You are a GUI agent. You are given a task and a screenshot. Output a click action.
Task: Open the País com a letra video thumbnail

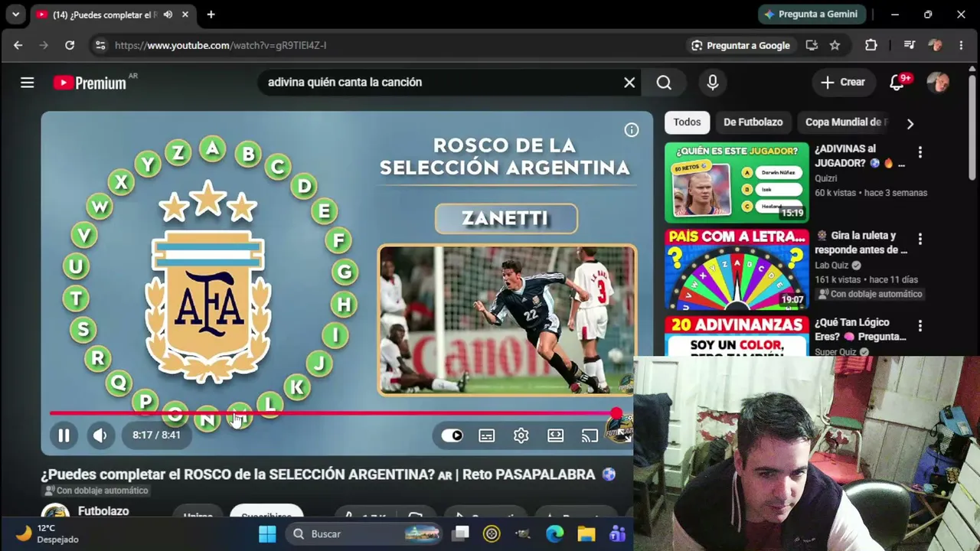pyautogui.click(x=737, y=269)
